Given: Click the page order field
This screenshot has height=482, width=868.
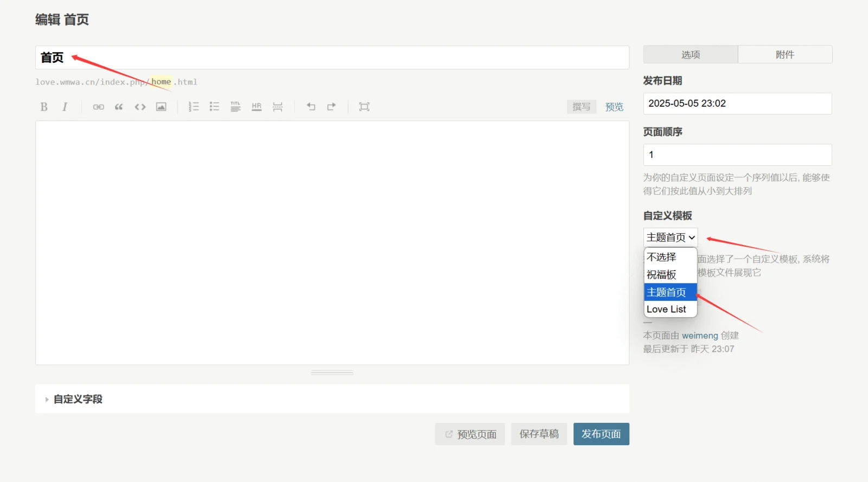Looking at the screenshot, I should tap(737, 155).
